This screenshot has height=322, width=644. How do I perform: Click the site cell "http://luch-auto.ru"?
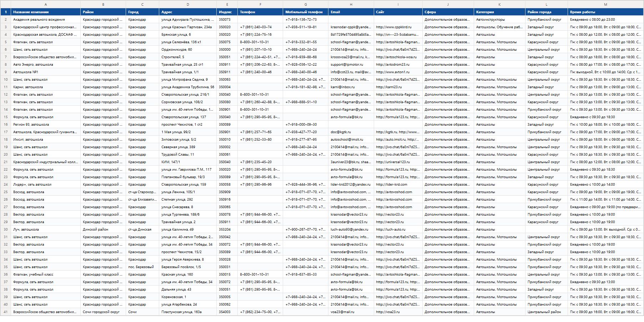pos(398,229)
